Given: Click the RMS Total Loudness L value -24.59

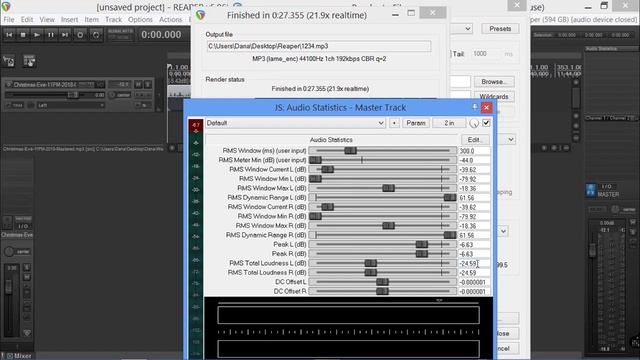Looking at the screenshot, I should pyautogui.click(x=474, y=264).
